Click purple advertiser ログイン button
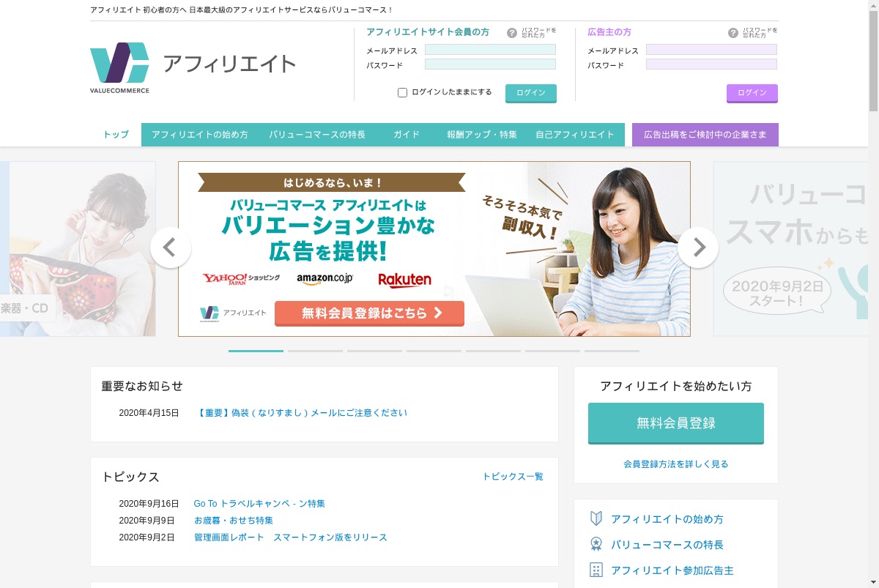This screenshot has height=588, width=879. point(752,93)
